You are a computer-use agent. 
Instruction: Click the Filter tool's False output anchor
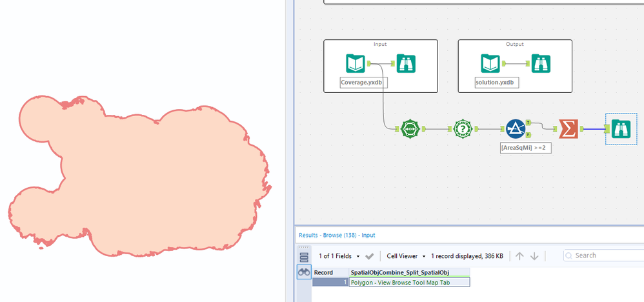[x=528, y=135]
